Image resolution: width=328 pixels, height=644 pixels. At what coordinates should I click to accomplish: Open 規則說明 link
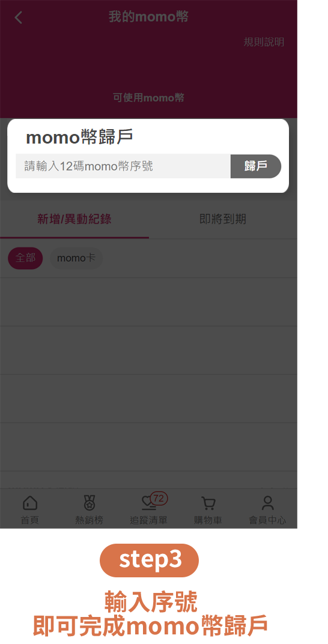click(x=264, y=42)
